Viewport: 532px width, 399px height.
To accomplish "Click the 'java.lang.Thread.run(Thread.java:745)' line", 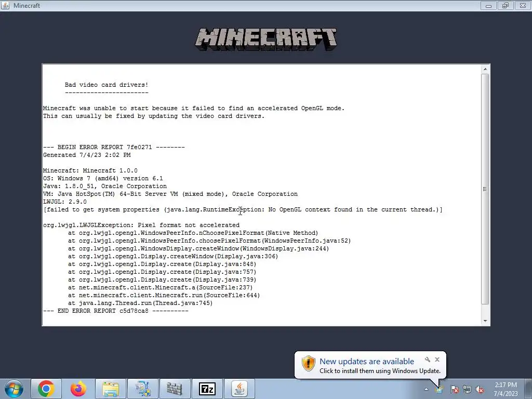I will pyautogui.click(x=140, y=303).
